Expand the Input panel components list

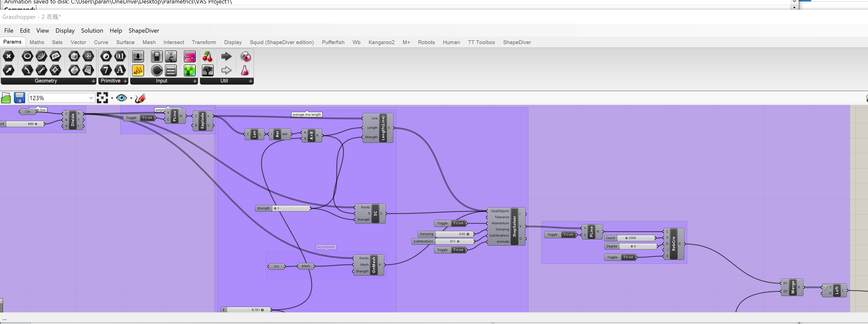coord(195,81)
